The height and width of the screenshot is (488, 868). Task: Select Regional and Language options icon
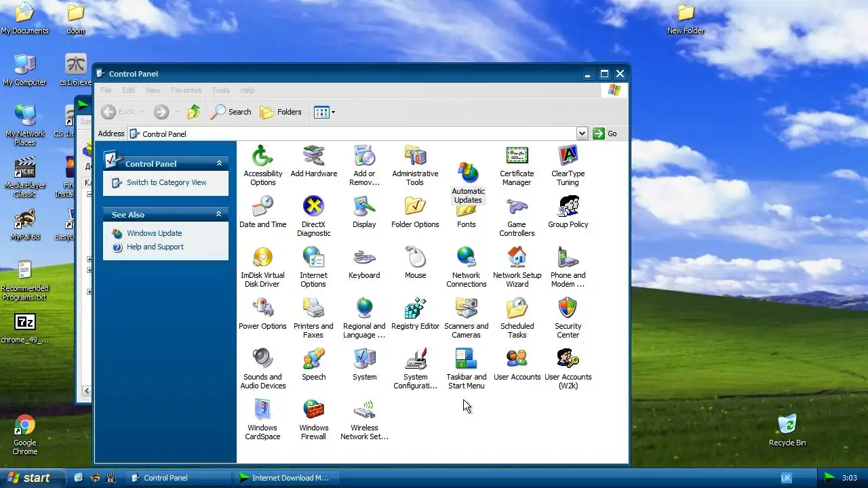point(364,318)
